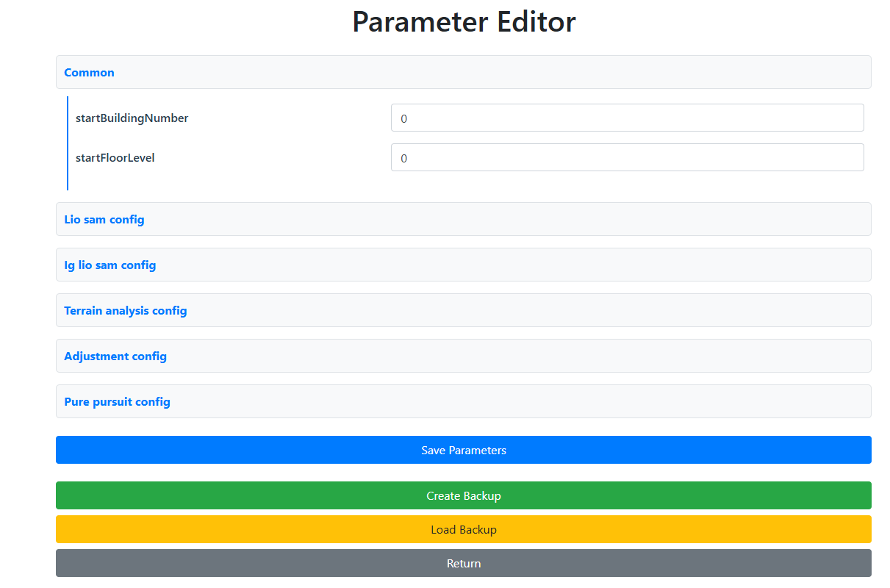This screenshot has width=890, height=588.
Task: Click the startBuildingNumber label text
Action: point(132,118)
